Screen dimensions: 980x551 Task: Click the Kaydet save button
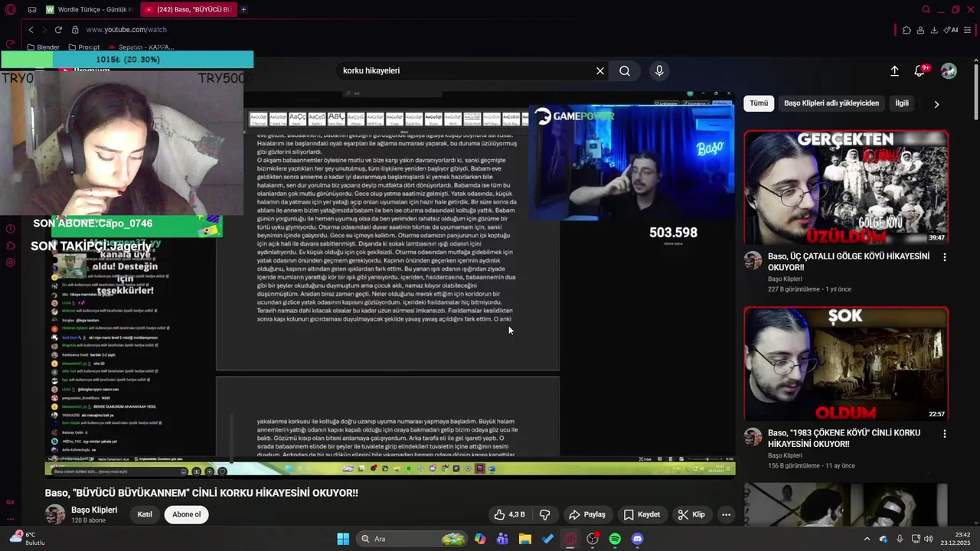(x=642, y=514)
